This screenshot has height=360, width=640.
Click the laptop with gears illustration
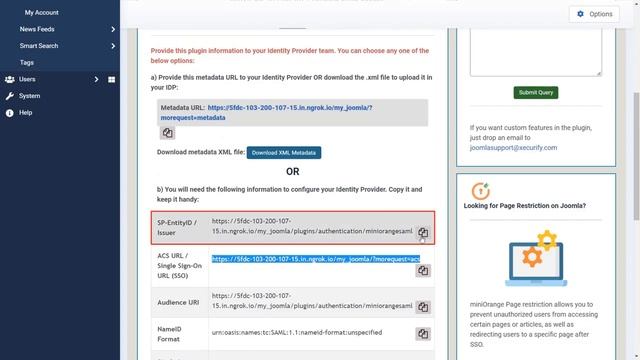click(536, 258)
